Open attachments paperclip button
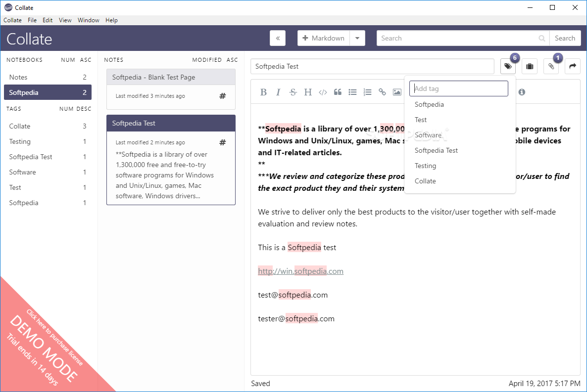 pos(551,66)
